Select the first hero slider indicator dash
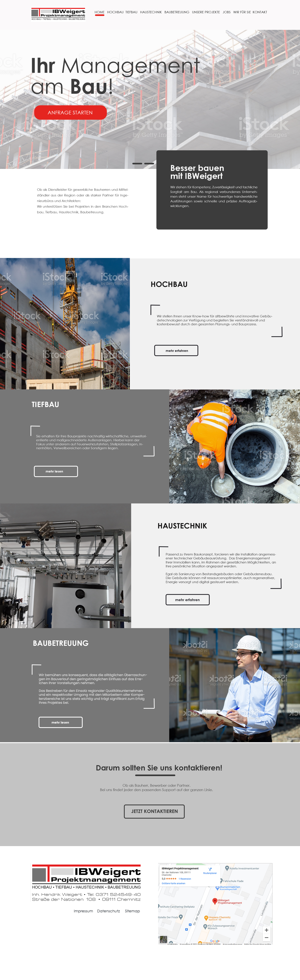The width and height of the screenshot is (300, 980). (137, 164)
